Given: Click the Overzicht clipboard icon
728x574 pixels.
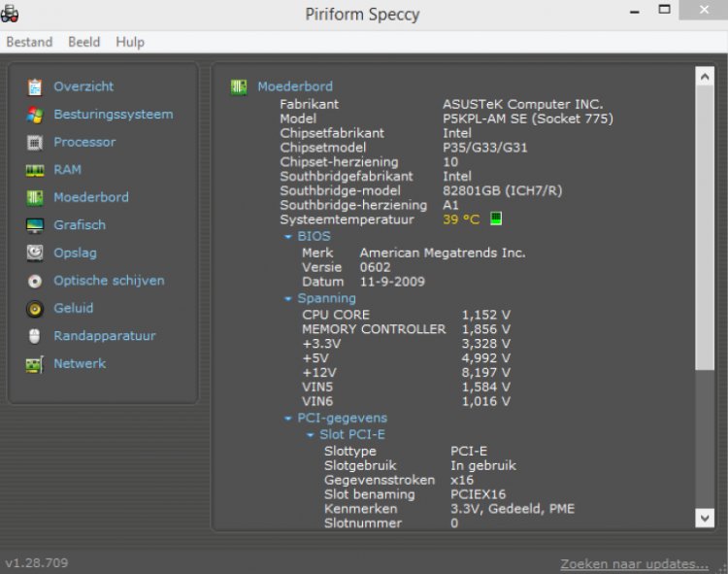Looking at the screenshot, I should [x=35, y=86].
